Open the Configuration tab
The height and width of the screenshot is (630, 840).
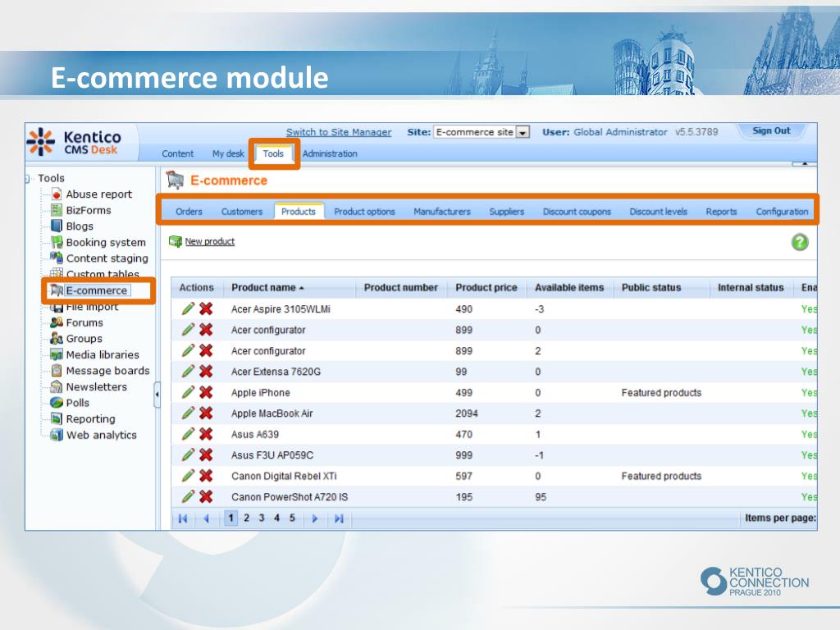pos(782,212)
